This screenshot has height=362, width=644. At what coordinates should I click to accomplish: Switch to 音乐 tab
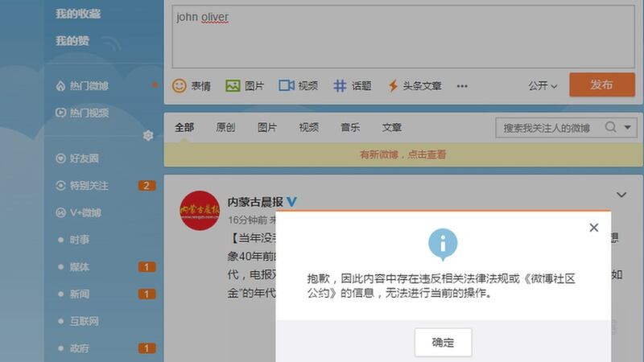point(350,128)
